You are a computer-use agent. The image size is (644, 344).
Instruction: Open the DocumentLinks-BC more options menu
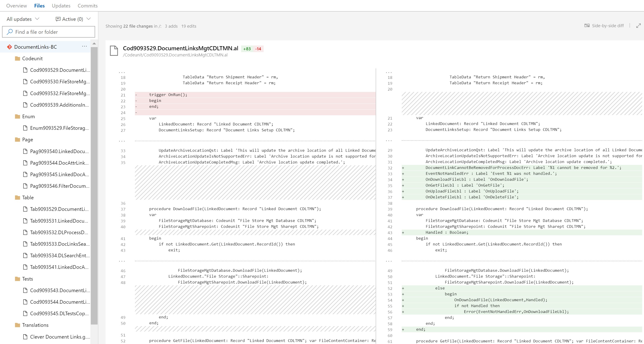click(84, 46)
